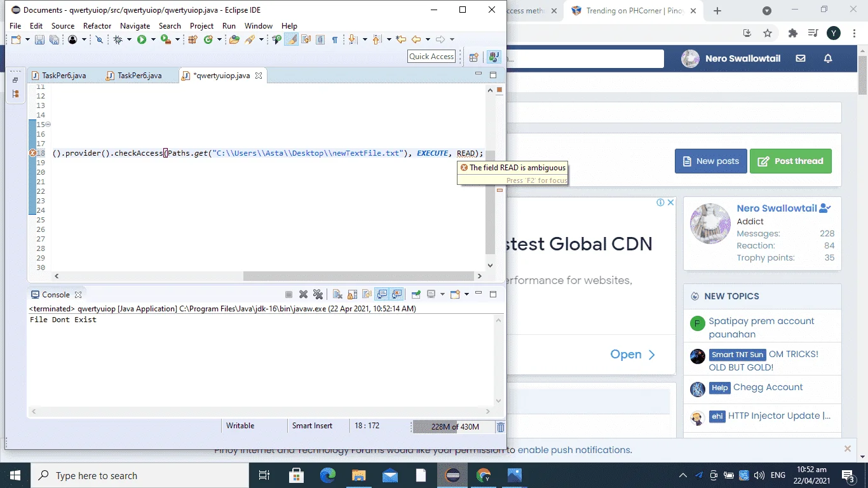
Task: Click the New Java Package icon
Action: point(193,39)
